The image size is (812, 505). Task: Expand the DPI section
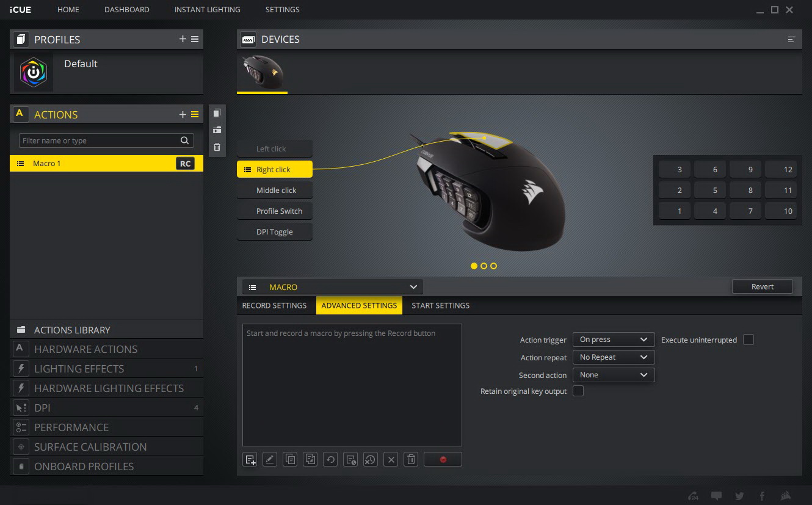(106, 408)
